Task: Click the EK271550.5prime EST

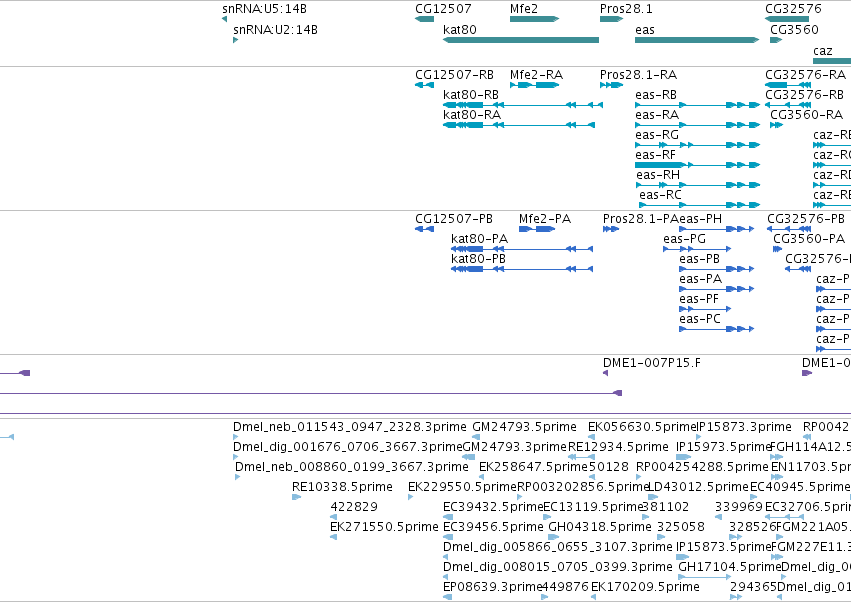Action: (333, 537)
